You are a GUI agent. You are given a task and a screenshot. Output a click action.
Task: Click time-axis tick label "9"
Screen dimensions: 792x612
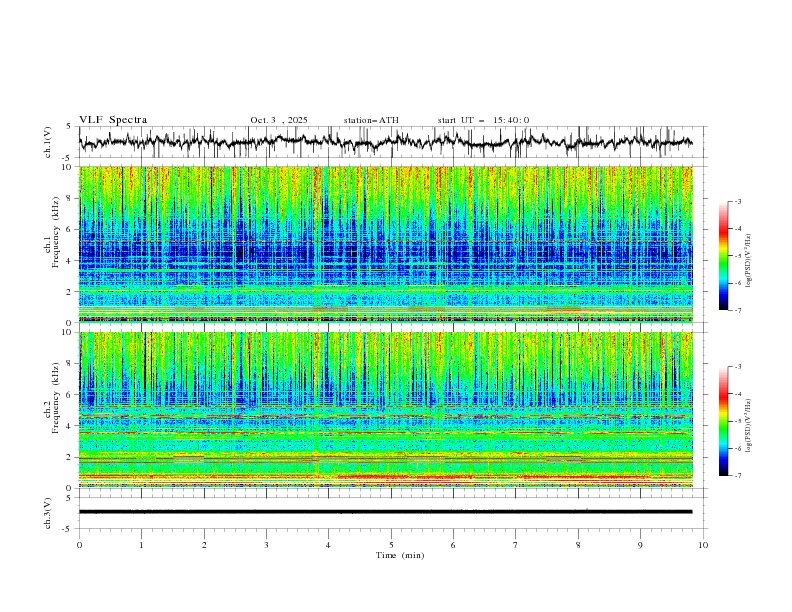point(640,545)
